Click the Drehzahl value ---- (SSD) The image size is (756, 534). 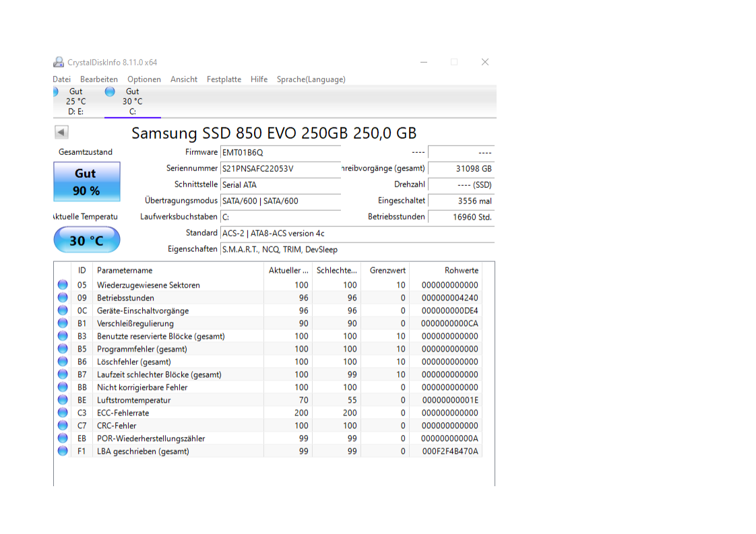click(462, 185)
